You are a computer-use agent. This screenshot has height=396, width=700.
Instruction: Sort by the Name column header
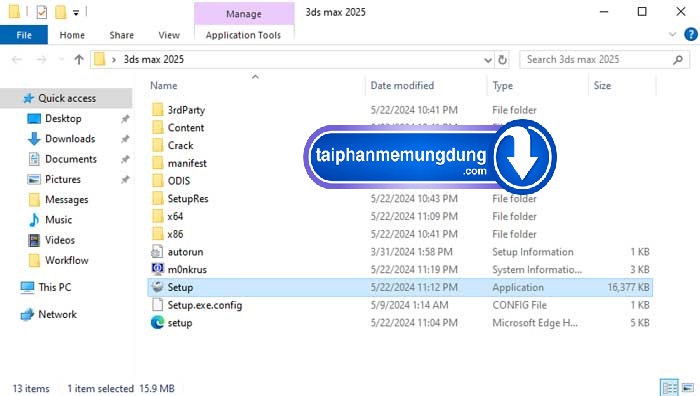point(163,85)
